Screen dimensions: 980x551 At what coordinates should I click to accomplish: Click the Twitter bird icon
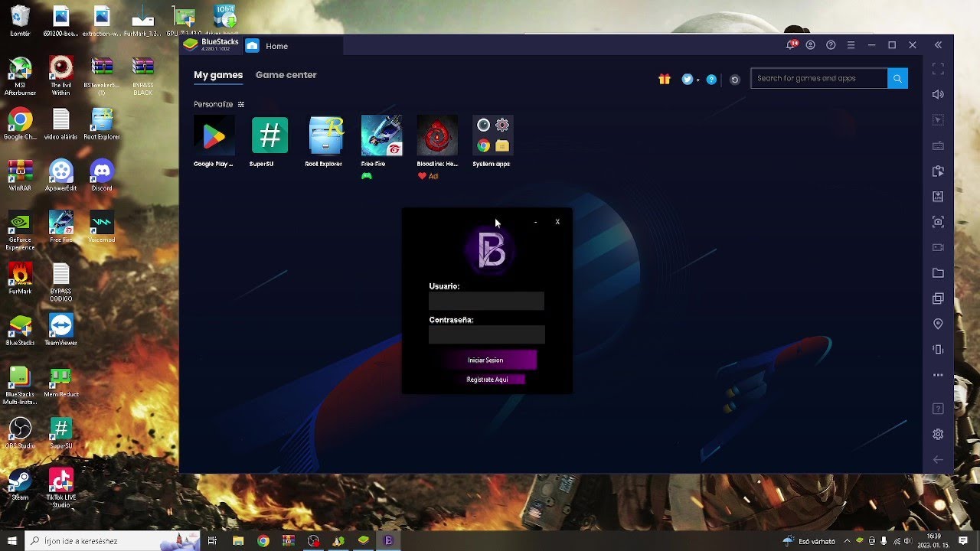coord(687,79)
